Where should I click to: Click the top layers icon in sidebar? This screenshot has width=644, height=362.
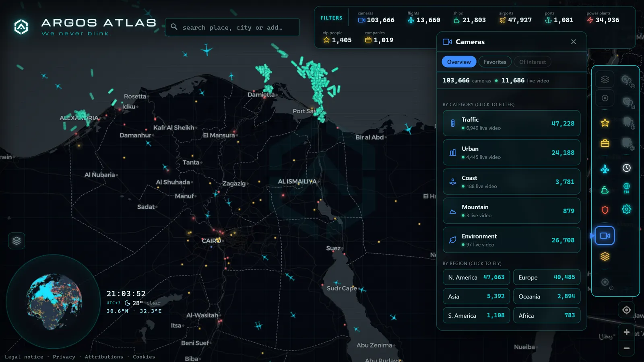[x=605, y=79]
